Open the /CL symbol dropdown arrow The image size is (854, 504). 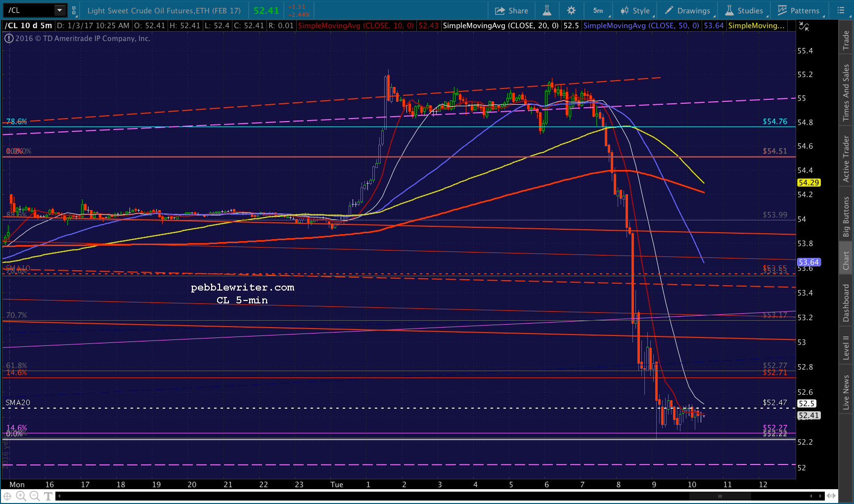60,10
